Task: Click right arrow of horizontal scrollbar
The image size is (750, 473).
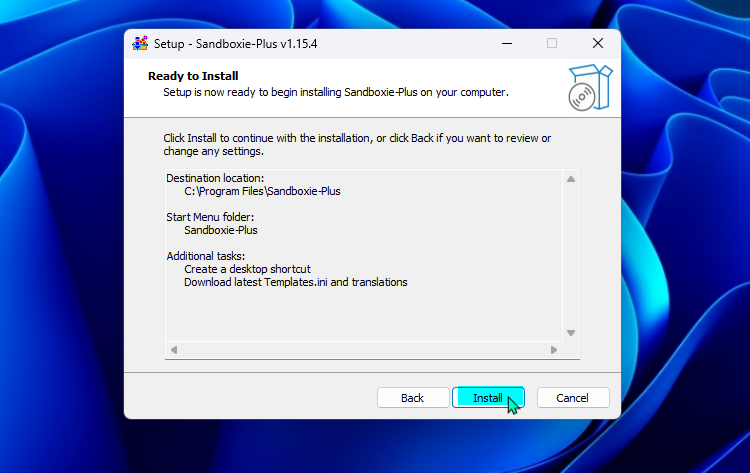Action: click(x=553, y=350)
